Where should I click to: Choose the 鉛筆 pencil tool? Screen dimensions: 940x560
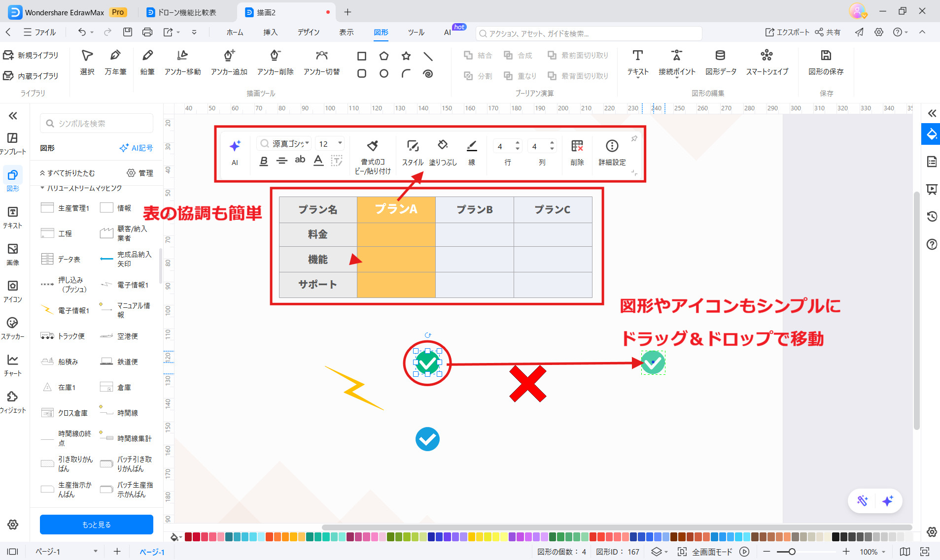pos(147,63)
